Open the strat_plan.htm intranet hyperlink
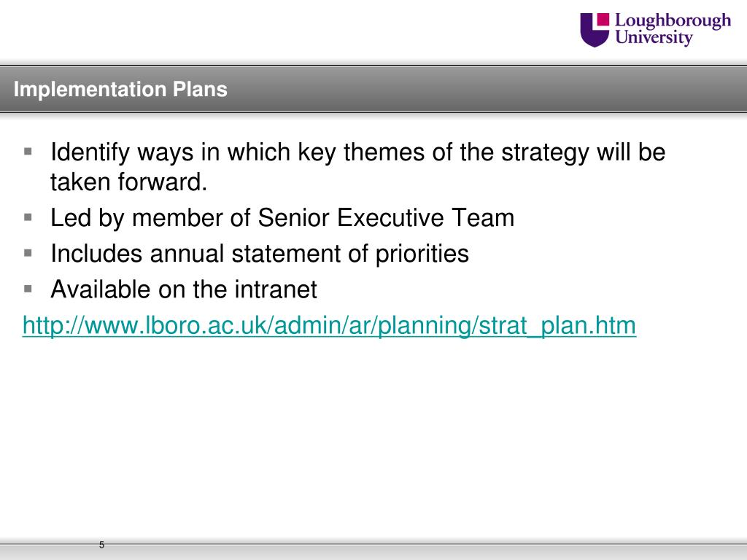This screenshot has height=560, width=747. click(x=329, y=326)
